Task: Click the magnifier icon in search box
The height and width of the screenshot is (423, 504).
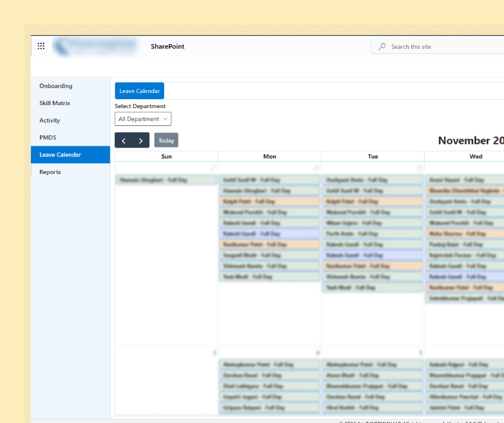Action: [382, 47]
